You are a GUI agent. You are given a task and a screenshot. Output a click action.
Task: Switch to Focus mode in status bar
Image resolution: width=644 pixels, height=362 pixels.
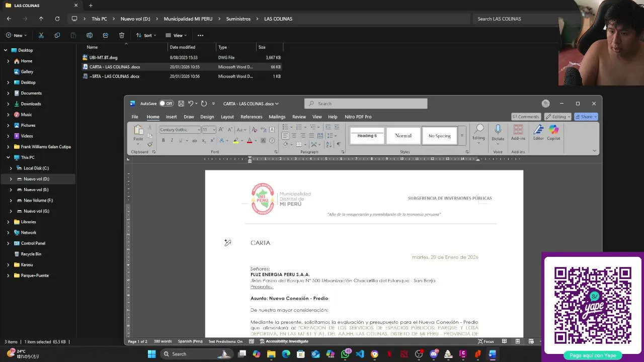click(486, 341)
